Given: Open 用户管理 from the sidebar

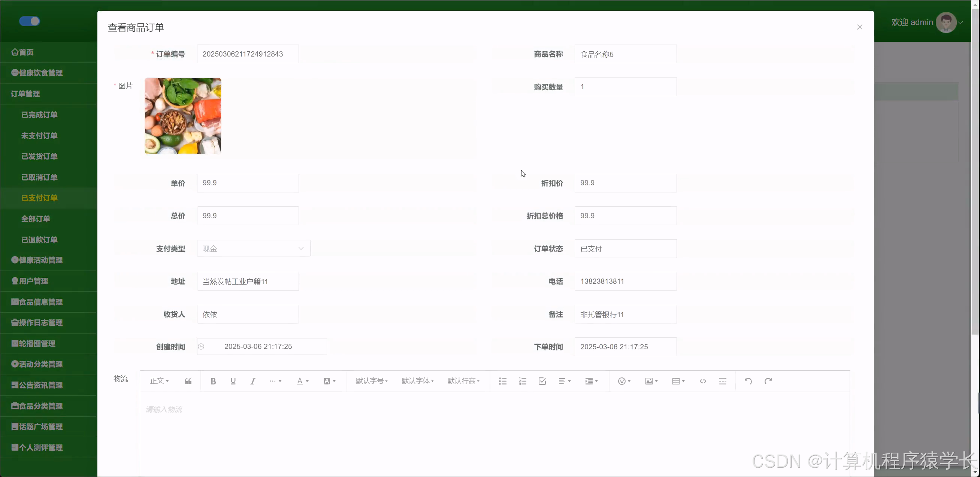Looking at the screenshot, I should (x=34, y=281).
